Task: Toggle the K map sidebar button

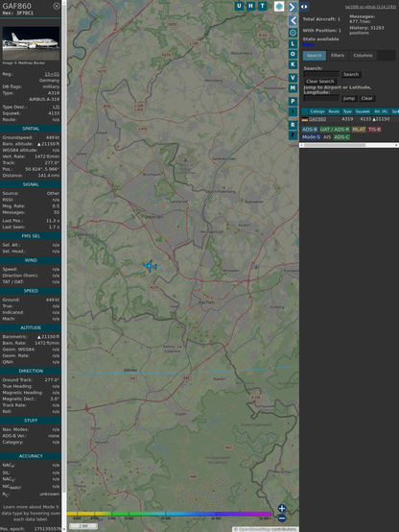Action: [293, 64]
